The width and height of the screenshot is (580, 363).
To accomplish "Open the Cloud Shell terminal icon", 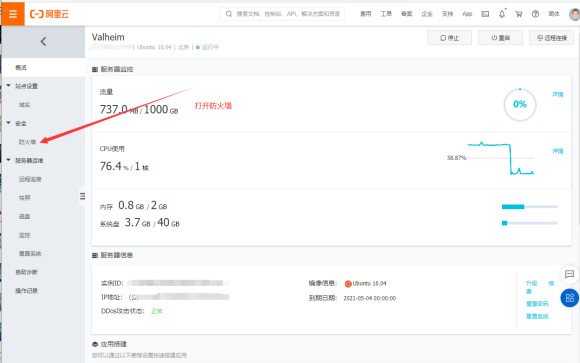I will 485,14.
